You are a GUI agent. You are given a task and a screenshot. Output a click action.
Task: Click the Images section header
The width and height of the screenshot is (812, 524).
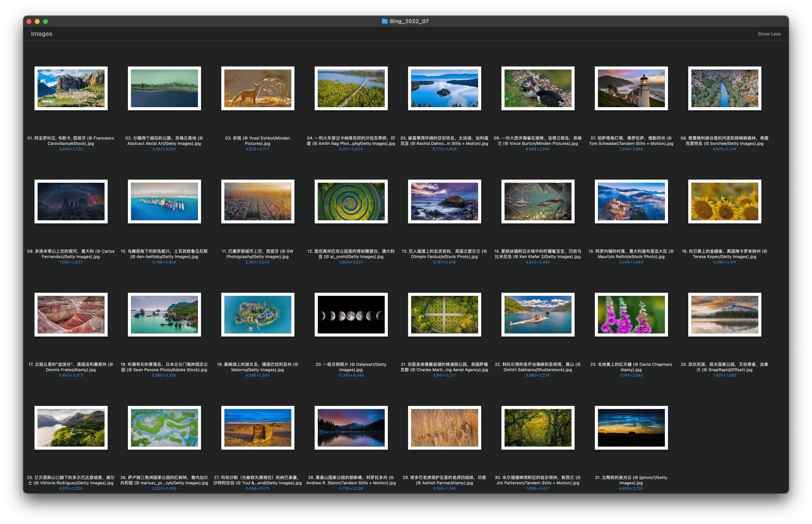pyautogui.click(x=42, y=34)
